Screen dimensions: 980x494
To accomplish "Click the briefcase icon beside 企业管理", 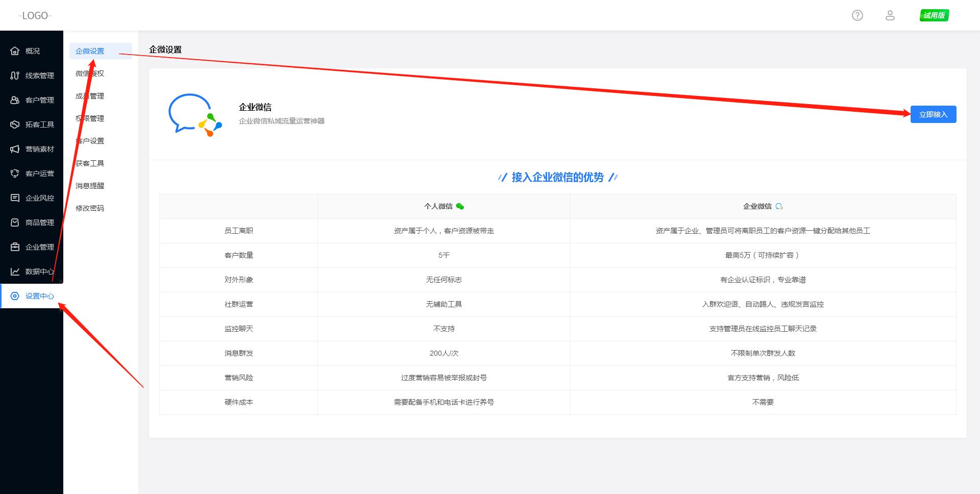I will tap(15, 247).
